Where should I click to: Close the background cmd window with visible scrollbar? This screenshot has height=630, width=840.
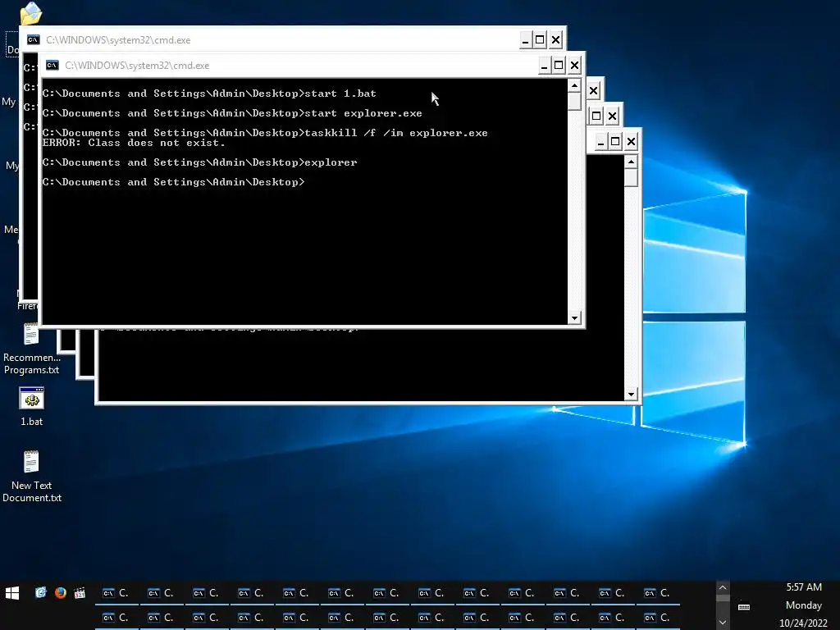tap(631, 141)
